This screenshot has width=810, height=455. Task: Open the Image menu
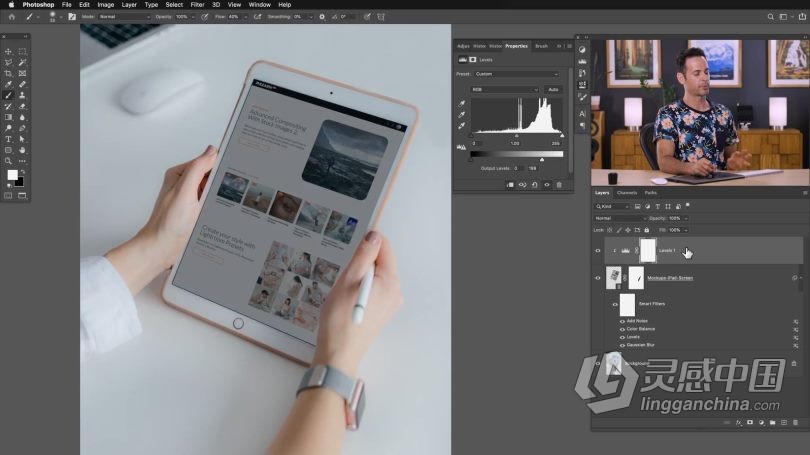tap(105, 5)
